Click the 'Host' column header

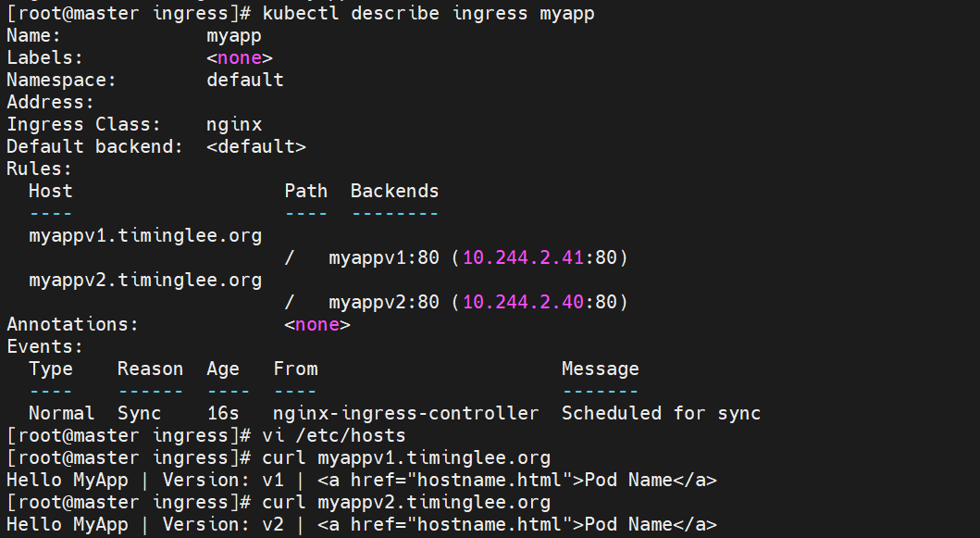coord(51,191)
